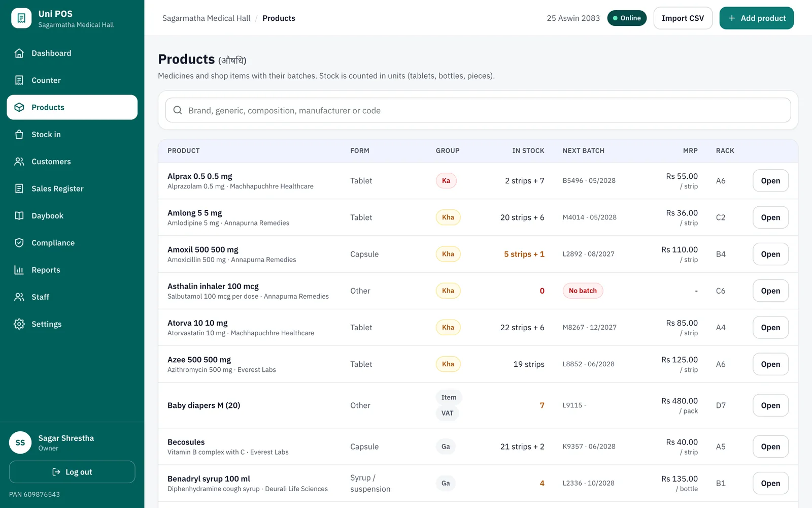Click the 5 strips + 1 stock value

pos(524,254)
